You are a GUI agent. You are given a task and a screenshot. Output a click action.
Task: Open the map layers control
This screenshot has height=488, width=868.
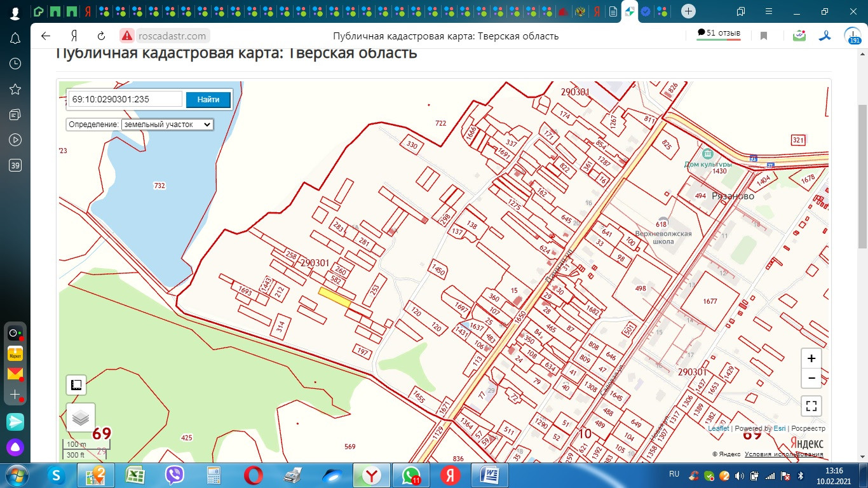(x=81, y=417)
